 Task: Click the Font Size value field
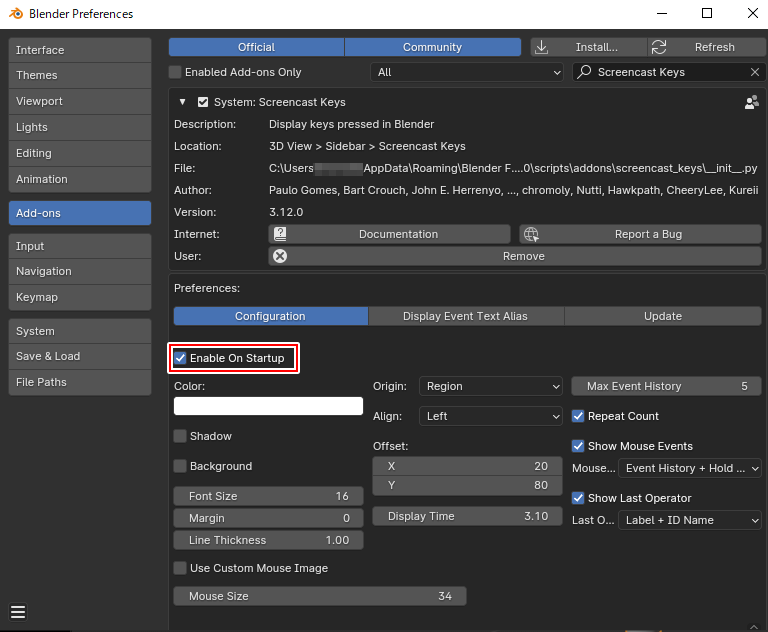(x=268, y=496)
